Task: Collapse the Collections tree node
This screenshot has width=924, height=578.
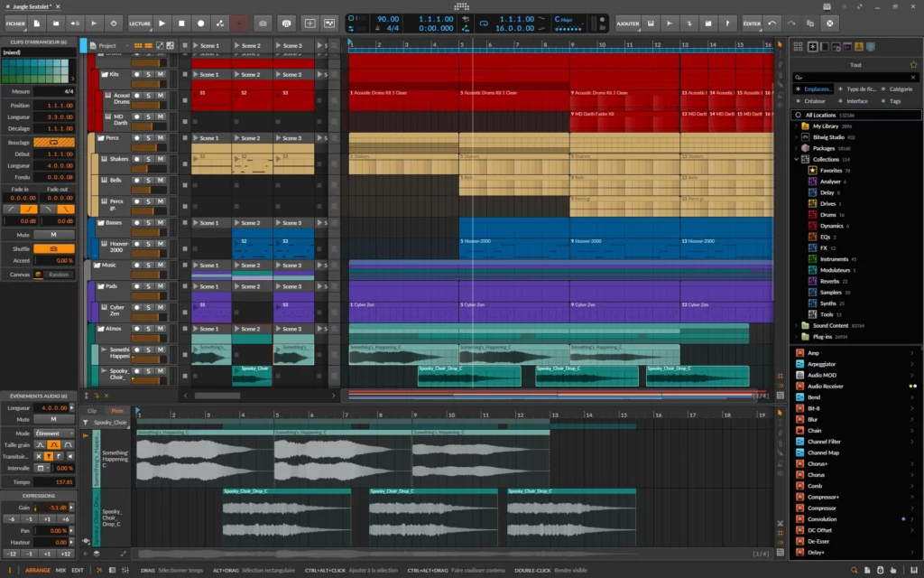Action: coord(797,159)
